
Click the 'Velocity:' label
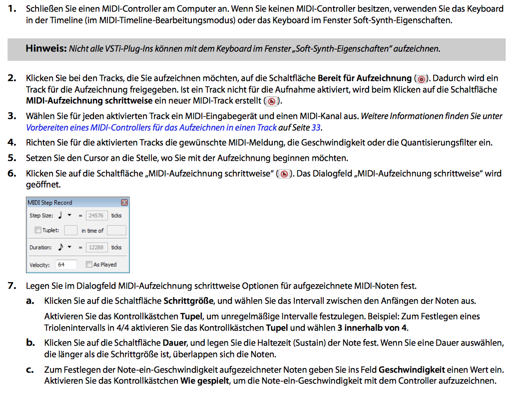tap(39, 265)
